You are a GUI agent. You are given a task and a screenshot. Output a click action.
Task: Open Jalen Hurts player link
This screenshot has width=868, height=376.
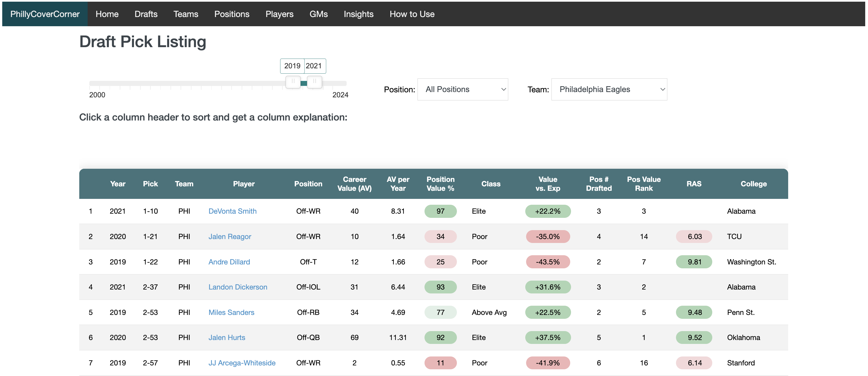[x=226, y=337]
